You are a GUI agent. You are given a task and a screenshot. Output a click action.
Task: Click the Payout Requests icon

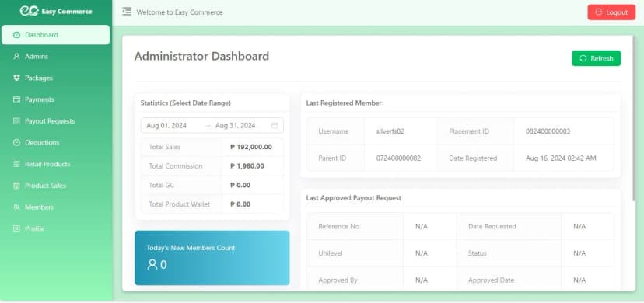pyautogui.click(x=16, y=121)
